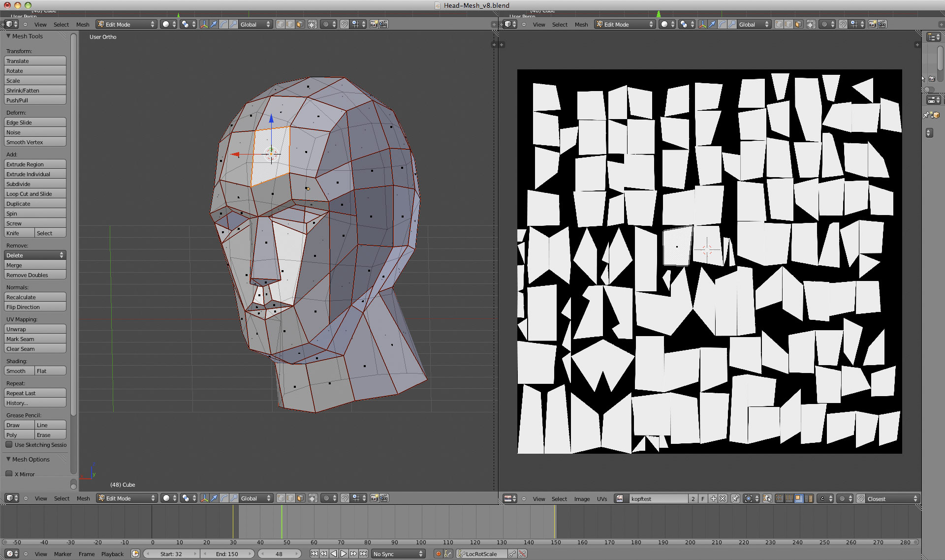Play the animation in reverse
Image resolution: width=945 pixels, height=560 pixels.
point(334,554)
